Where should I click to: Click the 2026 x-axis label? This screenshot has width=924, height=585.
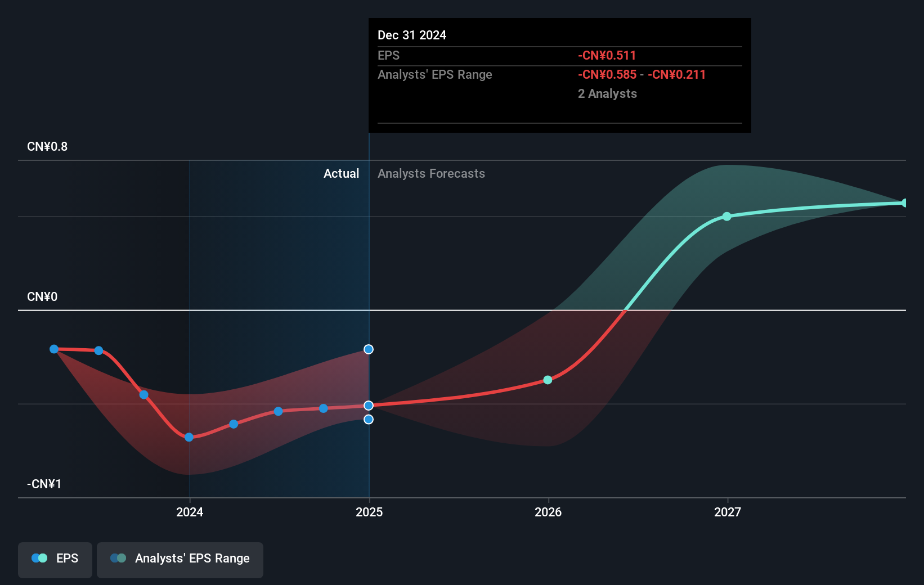[x=548, y=512]
